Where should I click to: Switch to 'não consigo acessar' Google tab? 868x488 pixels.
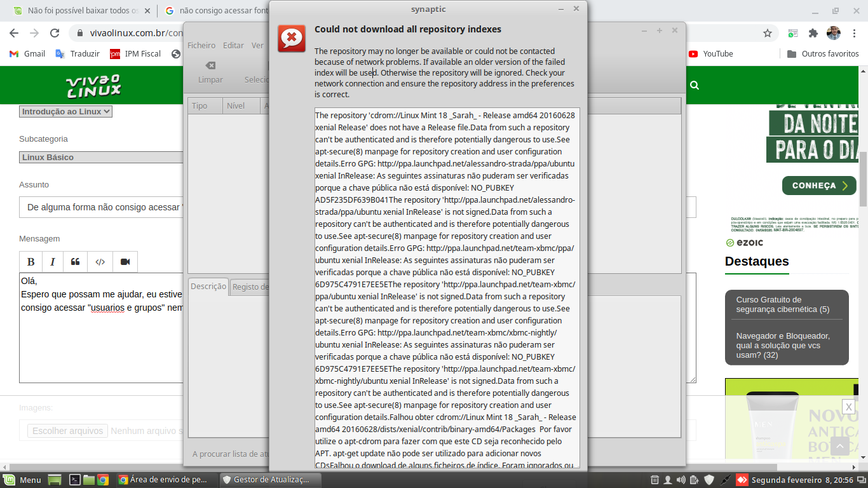point(216,11)
